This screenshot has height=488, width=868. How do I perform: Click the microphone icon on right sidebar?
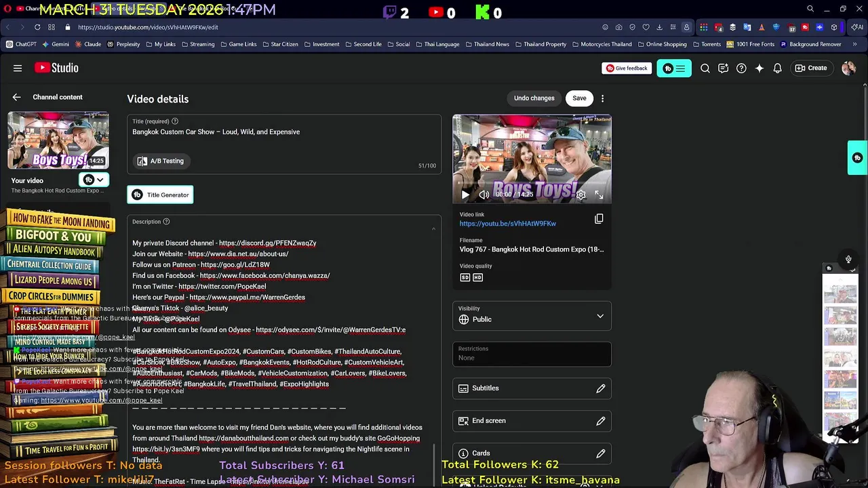point(848,259)
